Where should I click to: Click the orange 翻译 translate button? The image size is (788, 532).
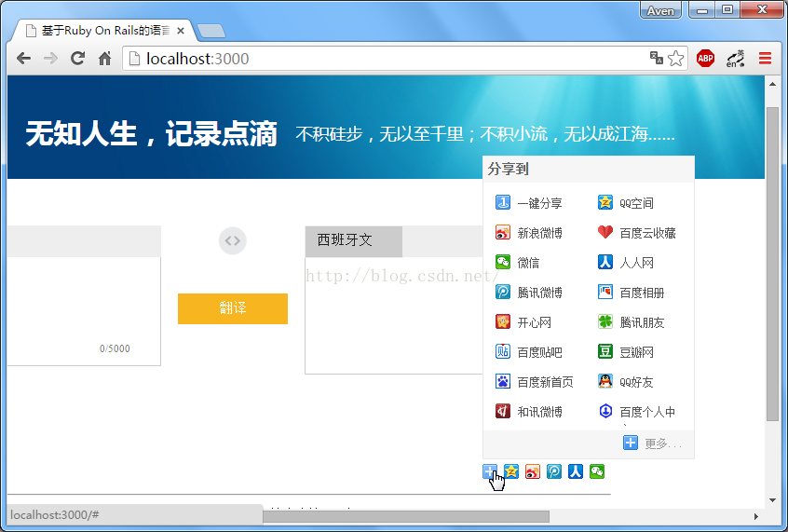point(233,308)
